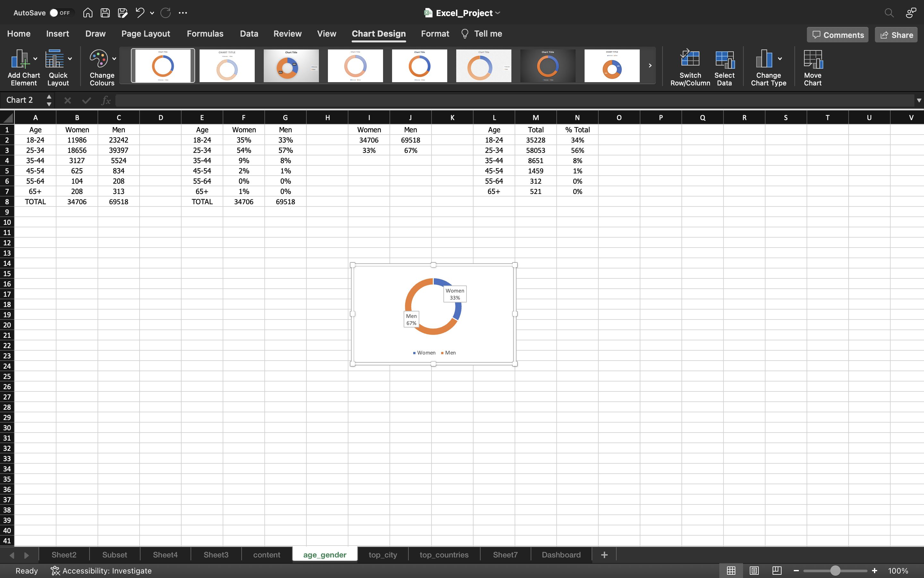Viewport: 924px width, 578px height.
Task: Expand the Quick Layout dropdown arrow
Action: coord(70,59)
